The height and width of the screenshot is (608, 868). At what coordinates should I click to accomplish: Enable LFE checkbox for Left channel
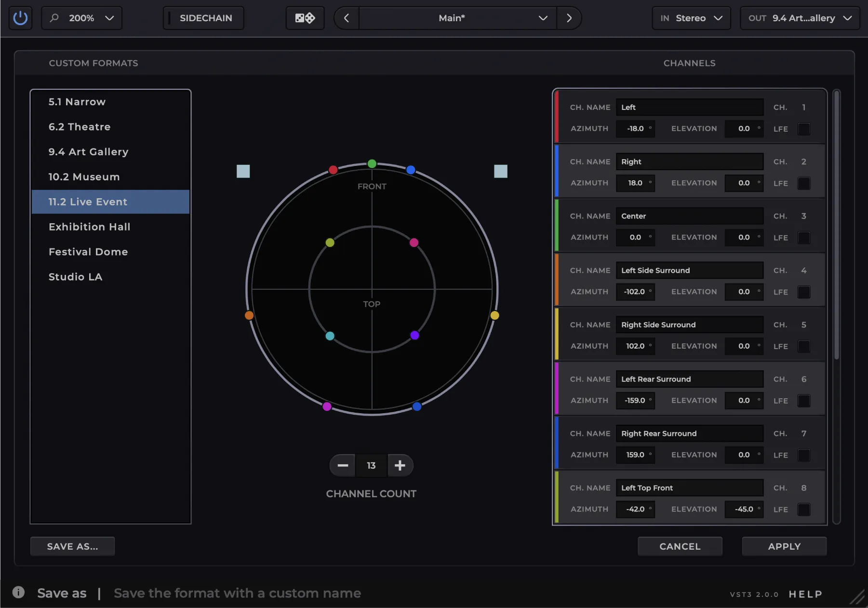[x=804, y=129]
